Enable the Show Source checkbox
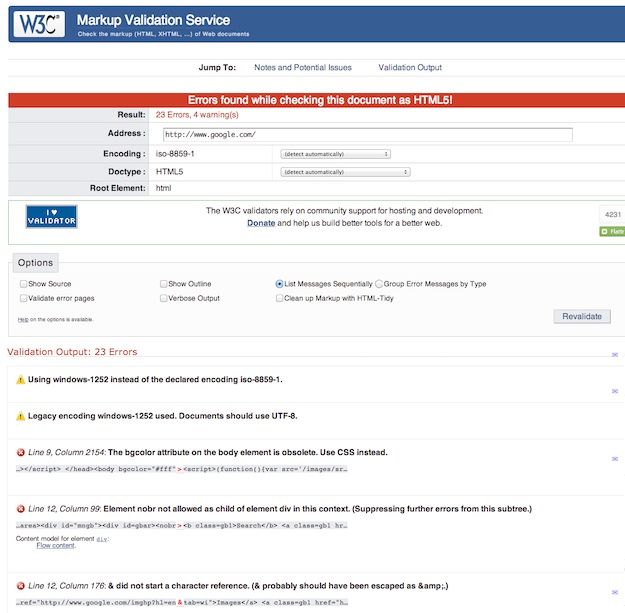This screenshot has height=613, width=625. click(x=23, y=284)
